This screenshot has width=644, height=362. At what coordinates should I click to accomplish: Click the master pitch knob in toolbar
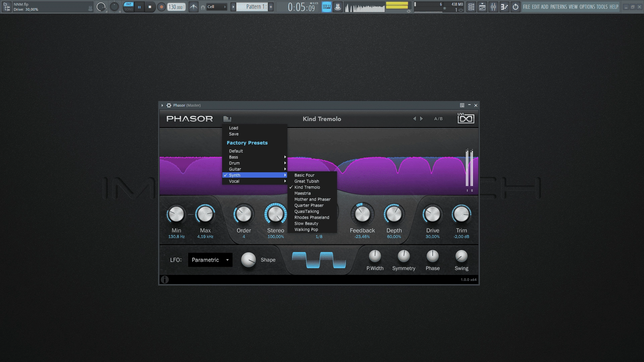point(114,7)
